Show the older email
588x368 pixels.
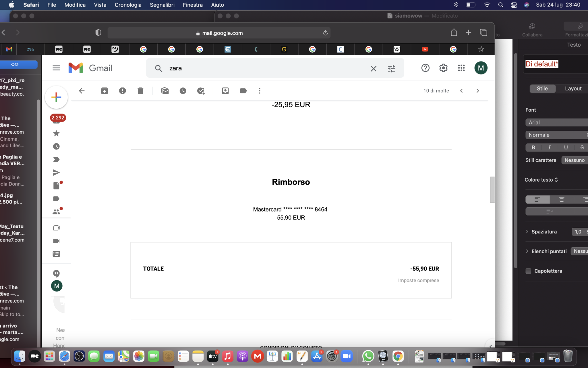[478, 91]
